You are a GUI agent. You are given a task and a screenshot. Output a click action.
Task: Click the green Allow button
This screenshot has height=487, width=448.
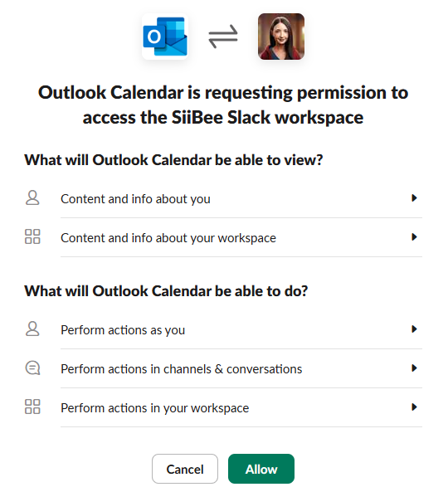pos(261,469)
